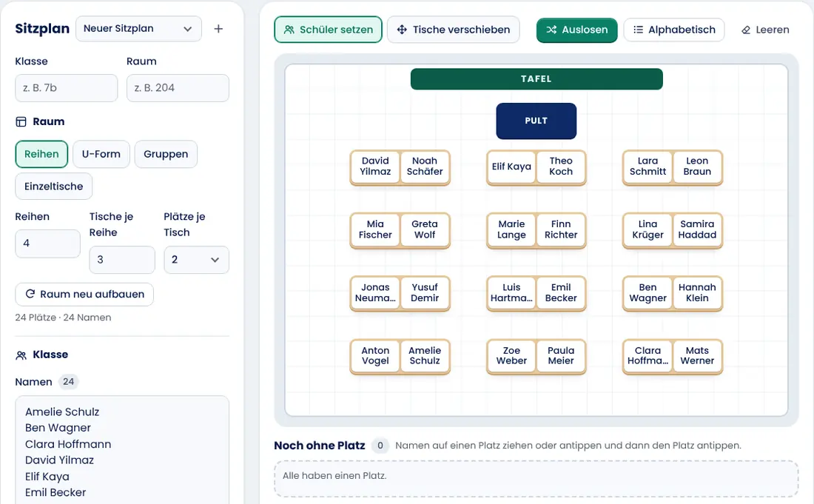Select the seat of David Yilmaz
Screen dimensions: 814x504
click(x=375, y=167)
